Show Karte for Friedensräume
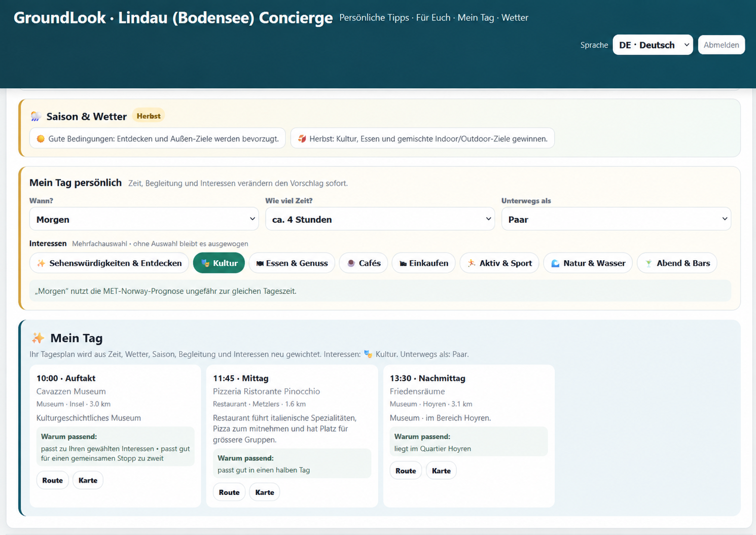This screenshot has width=756, height=535. 441,471
